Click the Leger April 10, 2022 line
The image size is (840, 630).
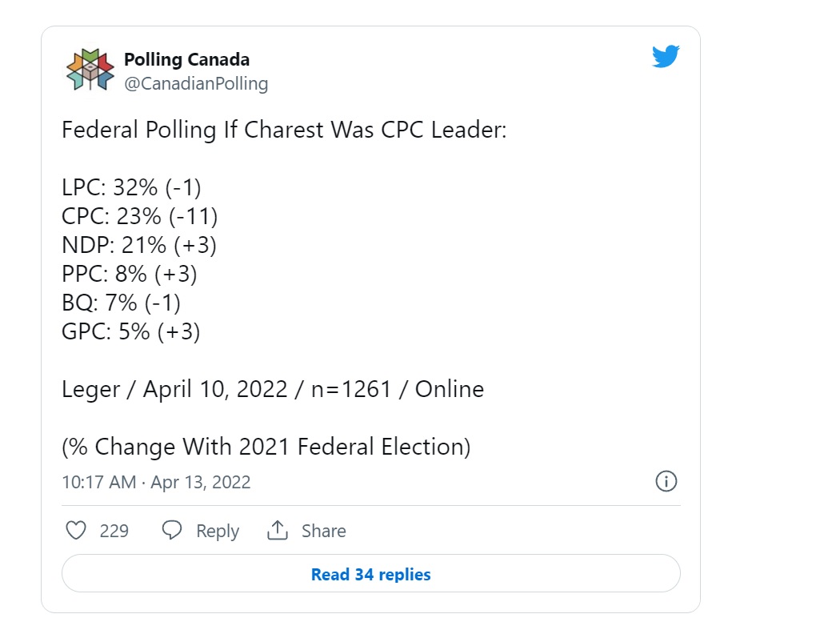pos(273,389)
